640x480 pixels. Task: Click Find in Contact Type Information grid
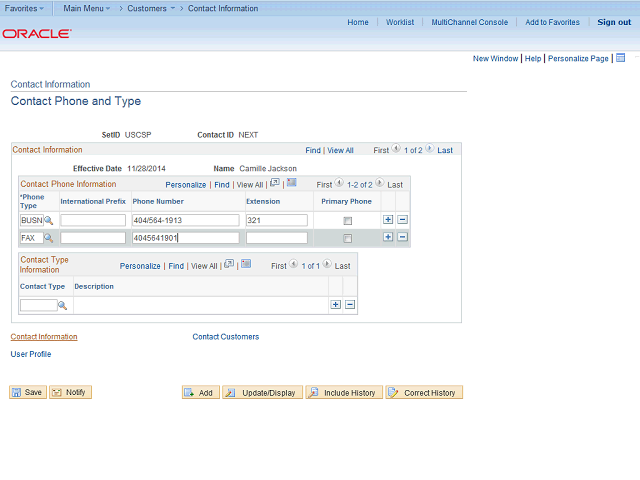point(176,266)
